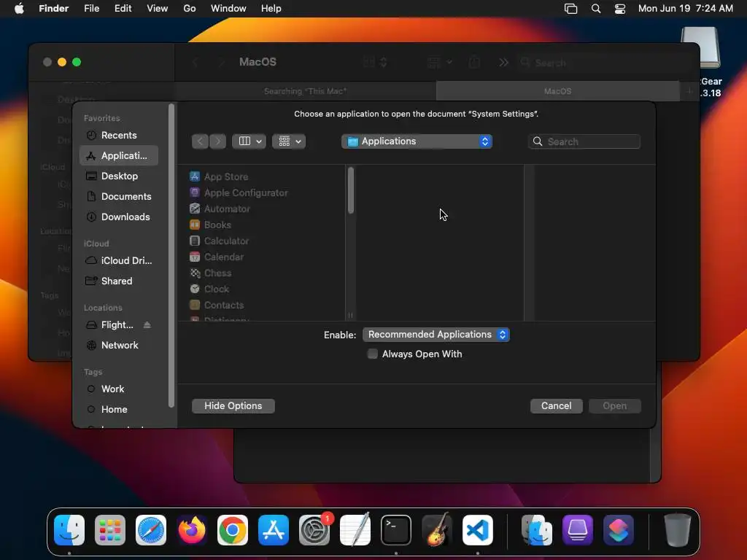Open the Help menu
This screenshot has width=747, height=560.
point(271,9)
